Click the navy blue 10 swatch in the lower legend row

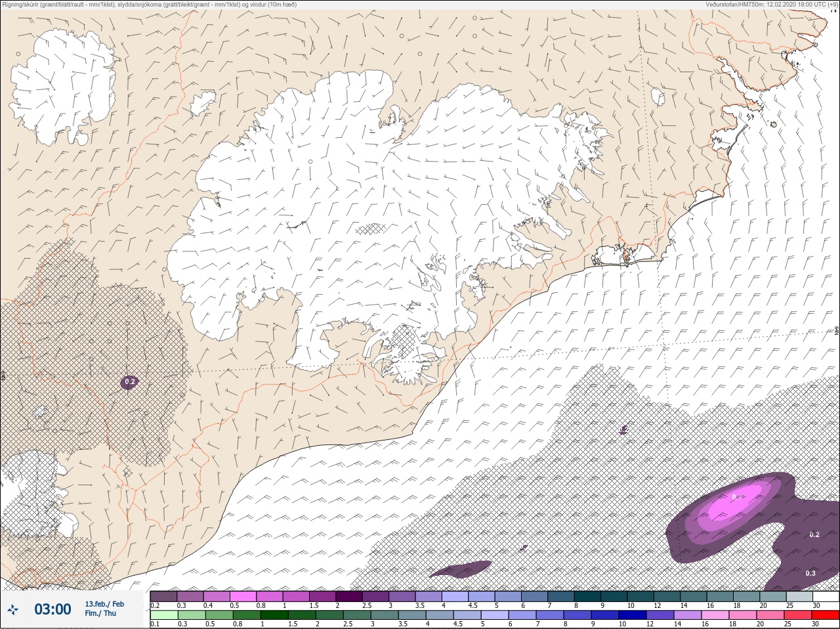(633, 615)
